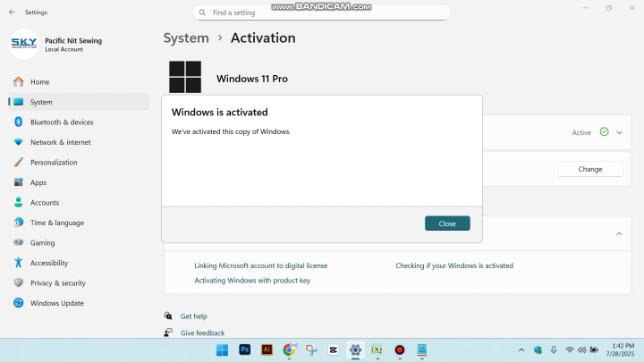Open Windows Update settings
644x362 pixels.
(78, 303)
